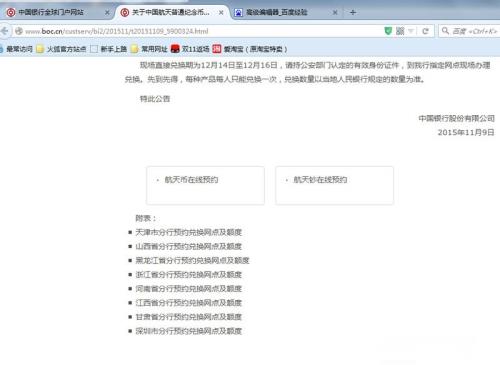Open 甘肃省分行预约兑换网点及额度 link
The width and height of the screenshot is (500, 365).
pos(189,317)
